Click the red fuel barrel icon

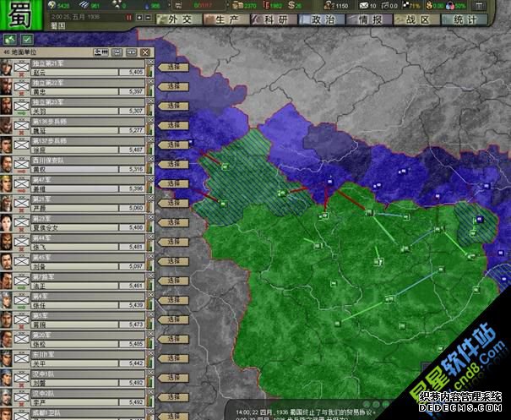[266, 5]
